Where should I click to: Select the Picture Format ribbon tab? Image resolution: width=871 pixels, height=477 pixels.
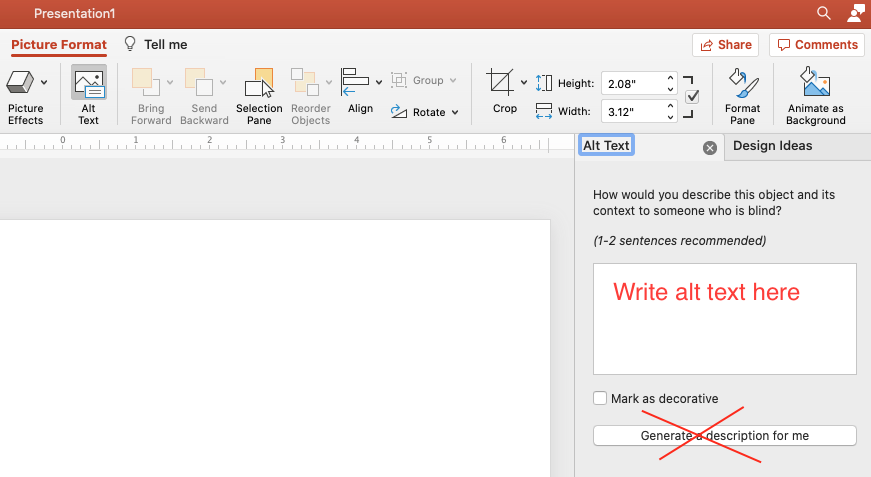pos(59,44)
